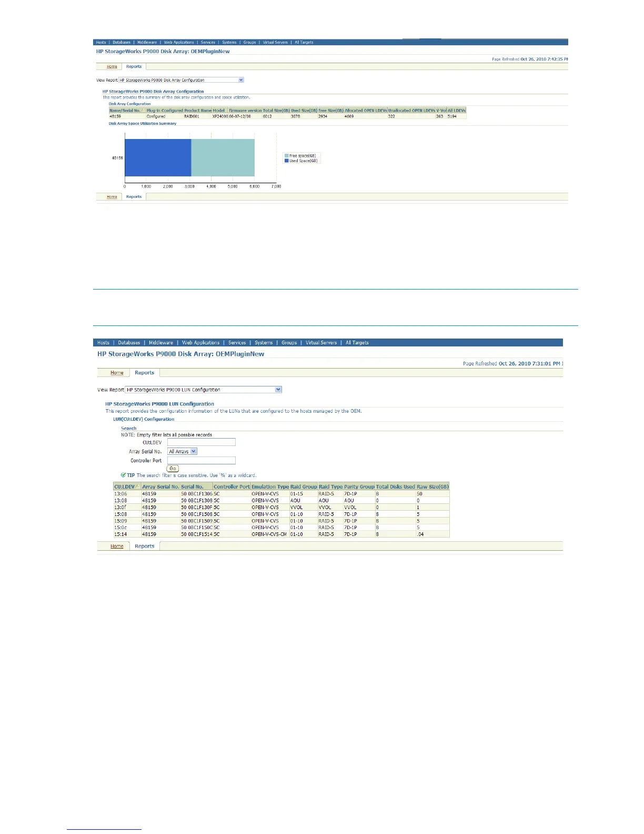This screenshot has width=644, height=834.
Task: Go to Home tab below the utilization chart
Action: click(112, 197)
